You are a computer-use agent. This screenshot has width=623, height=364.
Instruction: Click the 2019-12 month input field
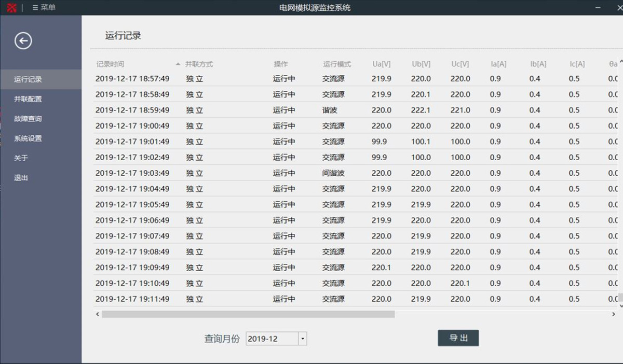(x=272, y=339)
